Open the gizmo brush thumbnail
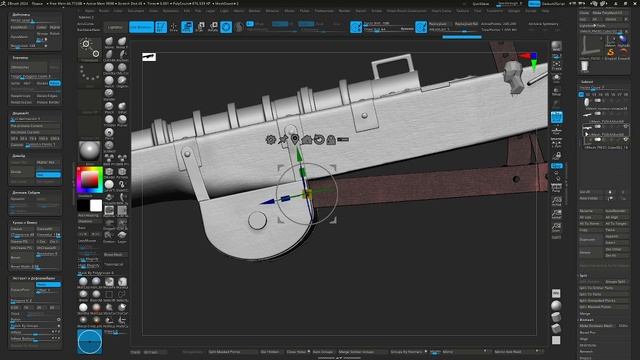 [x=90, y=49]
